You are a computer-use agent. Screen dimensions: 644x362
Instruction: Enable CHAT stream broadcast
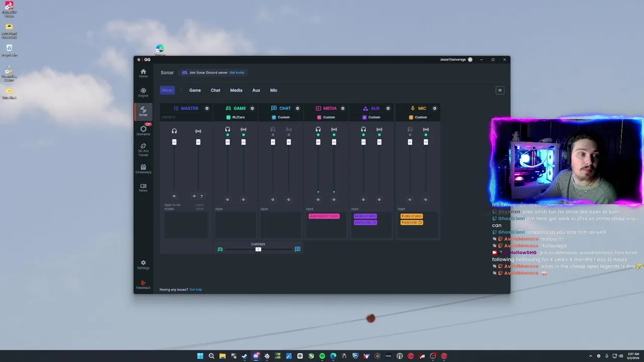click(289, 129)
